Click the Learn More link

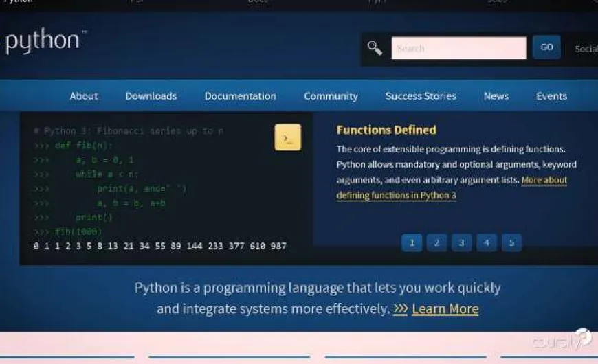tap(445, 309)
